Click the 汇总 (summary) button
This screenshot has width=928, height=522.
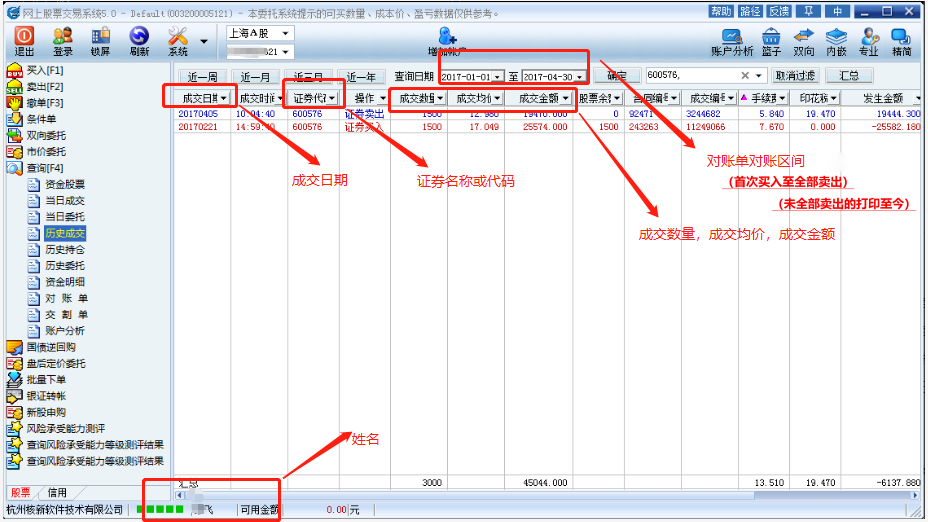[848, 76]
